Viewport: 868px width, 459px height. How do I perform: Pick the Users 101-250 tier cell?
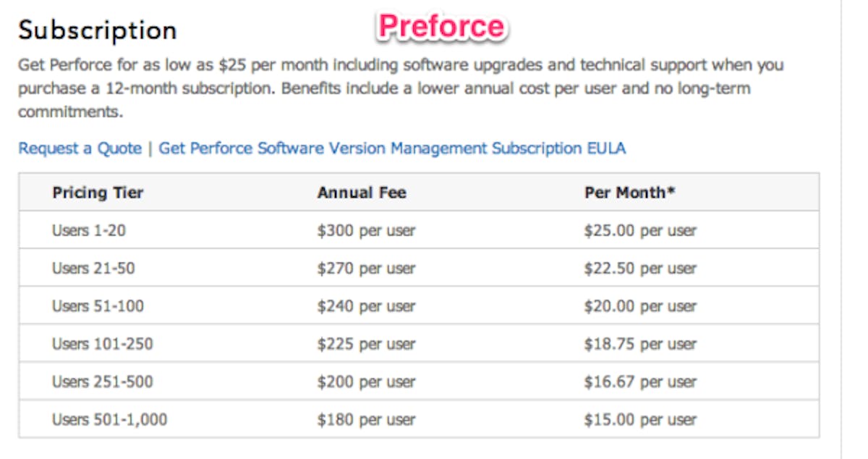pyautogui.click(x=102, y=344)
